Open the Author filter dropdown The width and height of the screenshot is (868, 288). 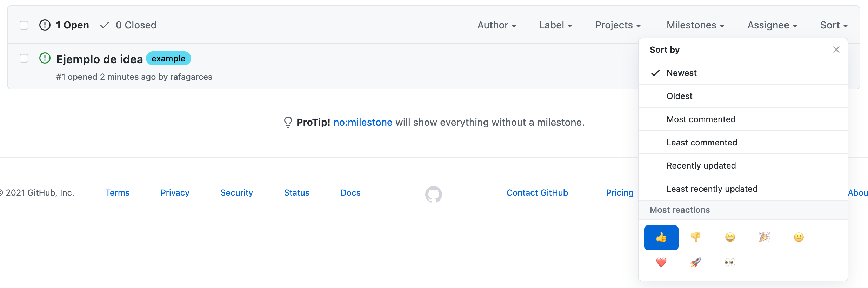tap(497, 25)
